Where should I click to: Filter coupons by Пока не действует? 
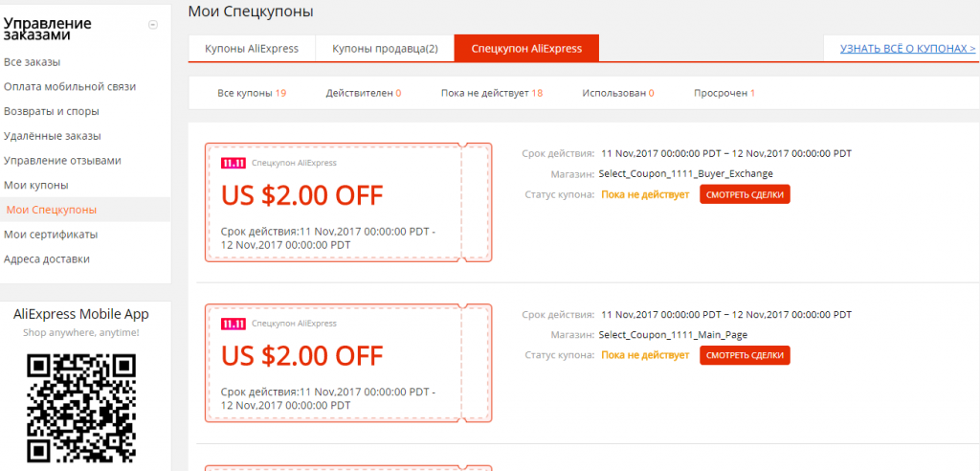[x=492, y=93]
